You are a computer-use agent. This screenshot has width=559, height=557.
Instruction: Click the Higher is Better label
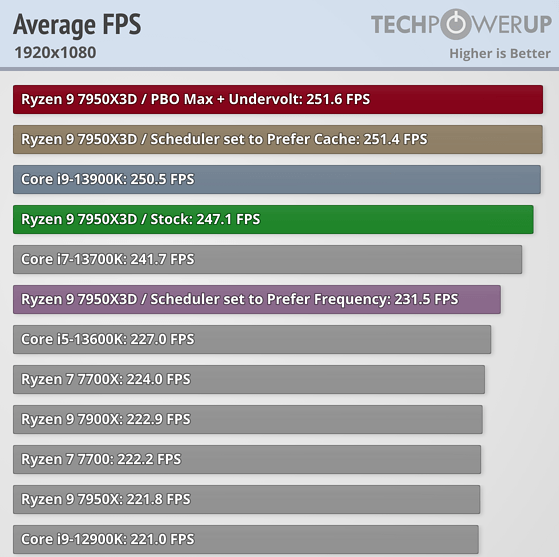(x=500, y=53)
